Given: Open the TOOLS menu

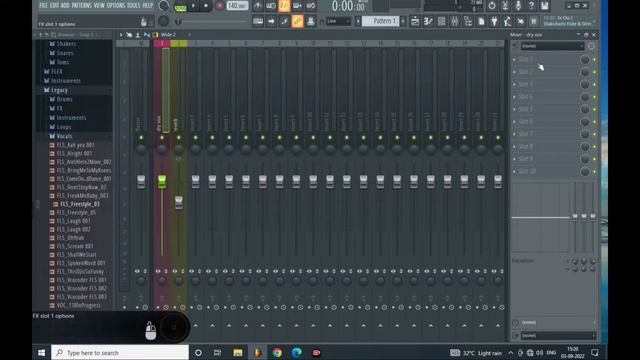Looking at the screenshot, I should pyautogui.click(x=133, y=6).
